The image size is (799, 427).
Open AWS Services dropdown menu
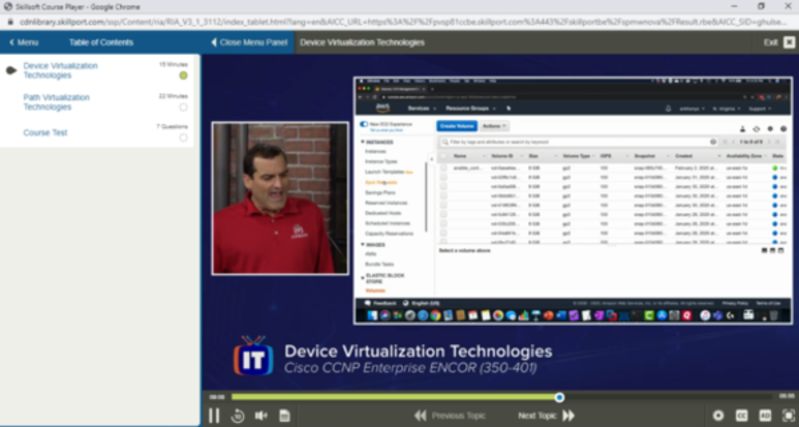click(421, 108)
